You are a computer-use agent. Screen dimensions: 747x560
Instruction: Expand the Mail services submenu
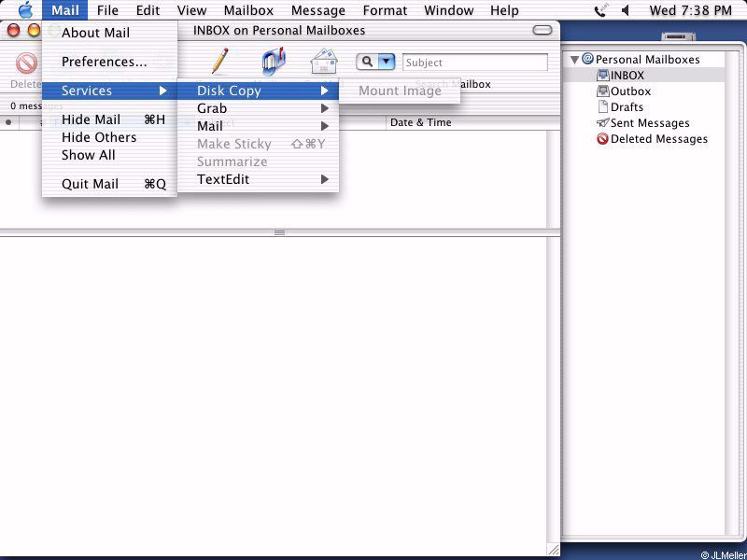click(x=258, y=126)
